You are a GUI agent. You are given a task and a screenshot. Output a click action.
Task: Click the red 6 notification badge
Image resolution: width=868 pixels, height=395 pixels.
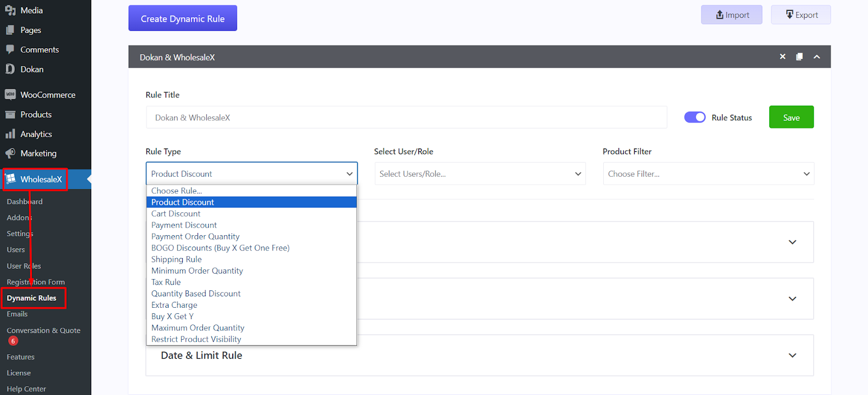click(x=13, y=341)
